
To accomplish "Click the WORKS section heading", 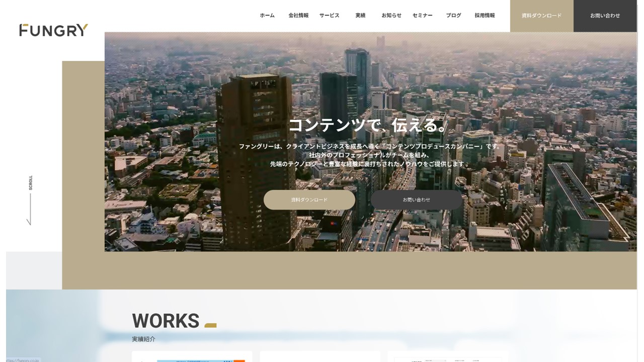I will pyautogui.click(x=165, y=320).
